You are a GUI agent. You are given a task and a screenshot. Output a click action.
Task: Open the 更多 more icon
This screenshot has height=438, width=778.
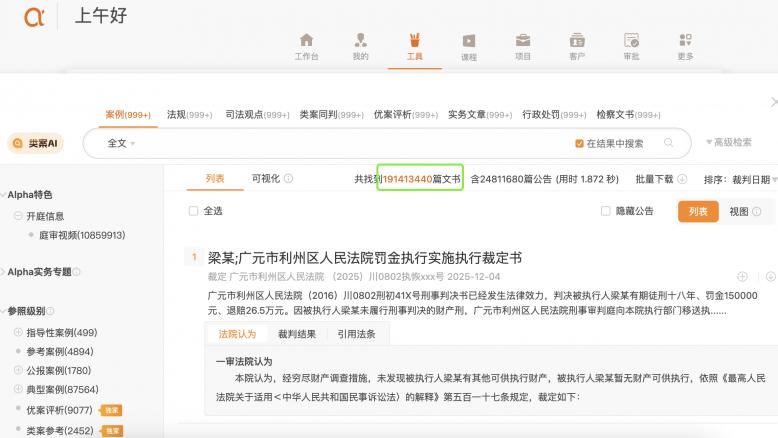click(685, 40)
